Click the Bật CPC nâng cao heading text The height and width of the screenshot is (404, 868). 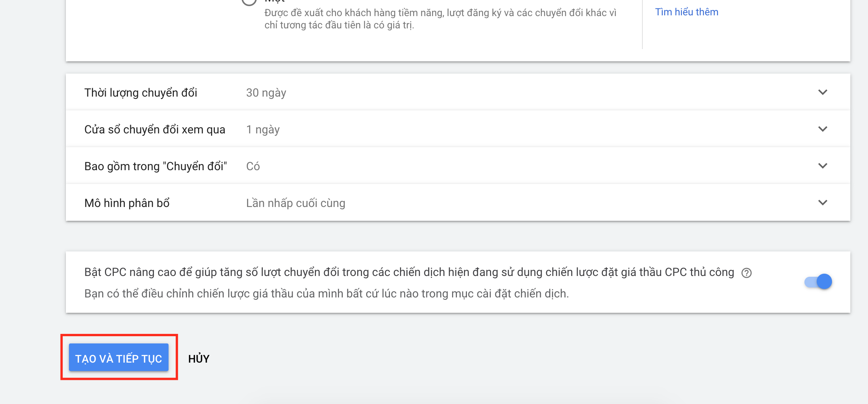point(409,272)
